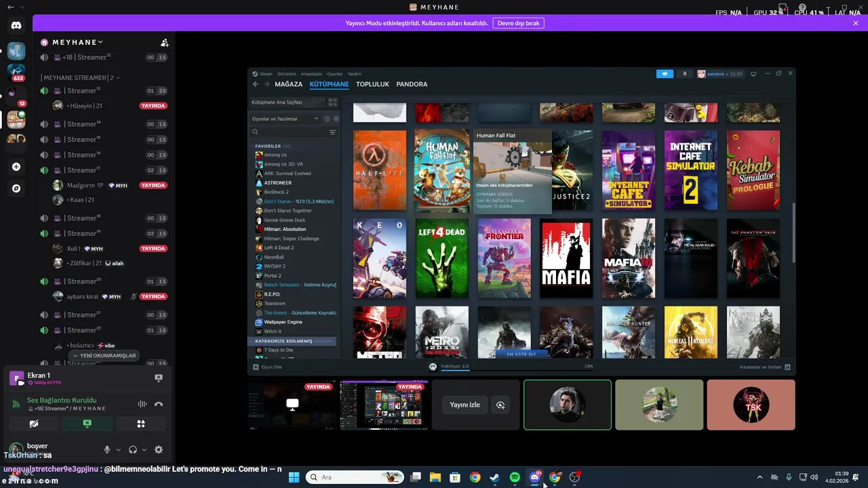Toggle the recent activity clock filter
Viewport: 868px width, 488px height.
click(327, 119)
